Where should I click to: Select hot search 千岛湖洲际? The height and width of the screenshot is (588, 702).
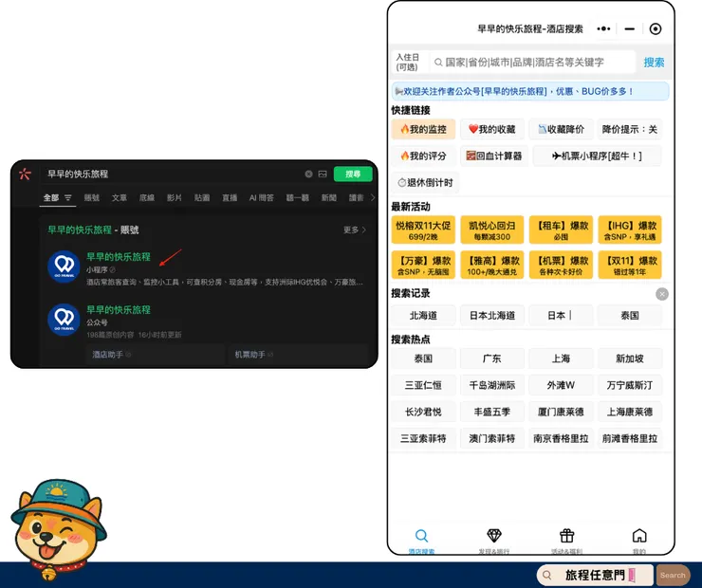pyautogui.click(x=492, y=385)
